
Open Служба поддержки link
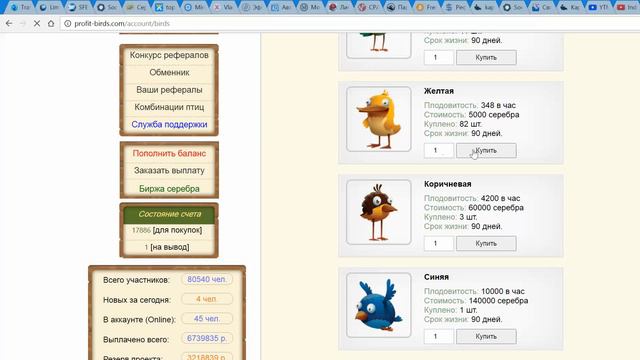point(169,124)
